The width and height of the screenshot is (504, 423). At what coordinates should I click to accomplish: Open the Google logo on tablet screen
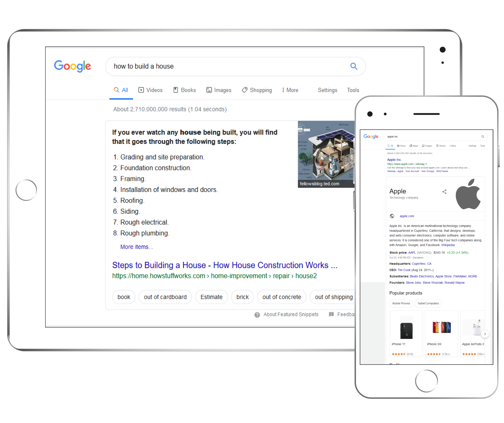click(x=73, y=66)
